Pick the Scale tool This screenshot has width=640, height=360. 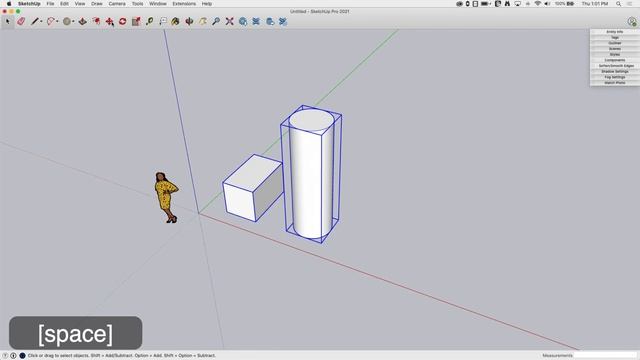136,21
